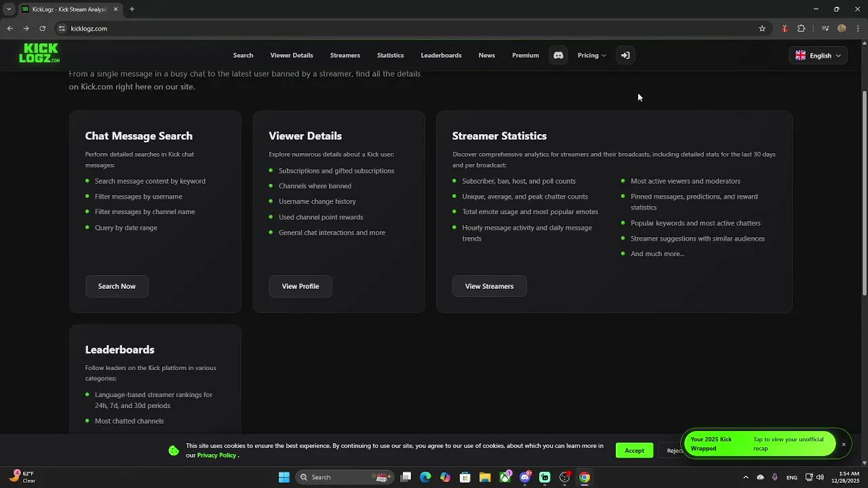
Task: Click the Streamer Statistics heading
Action: pos(499,136)
